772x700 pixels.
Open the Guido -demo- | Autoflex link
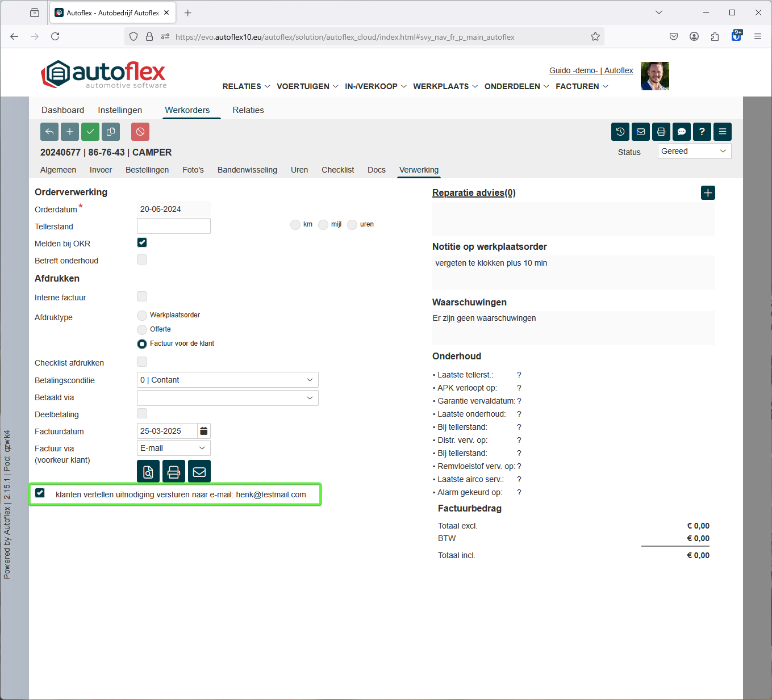591,70
